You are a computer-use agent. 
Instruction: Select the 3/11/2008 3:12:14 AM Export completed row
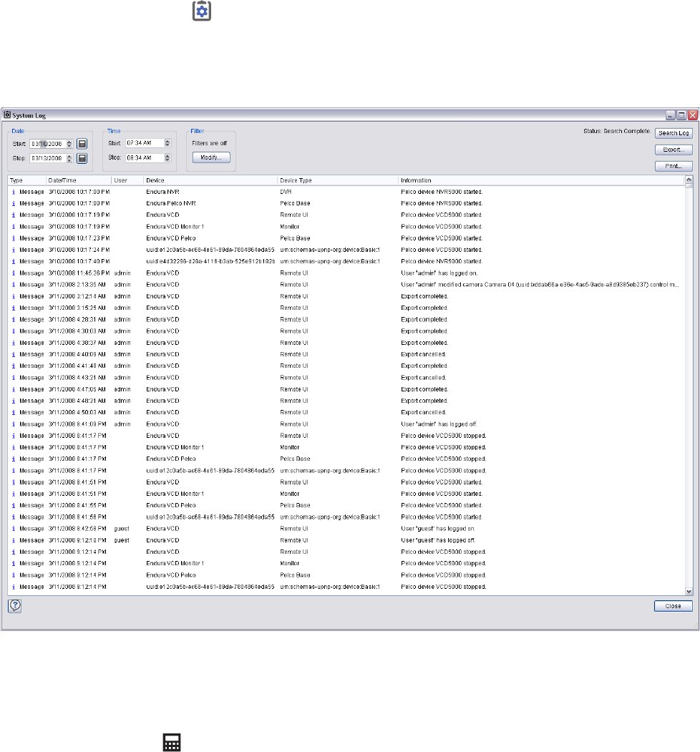pos(346,296)
